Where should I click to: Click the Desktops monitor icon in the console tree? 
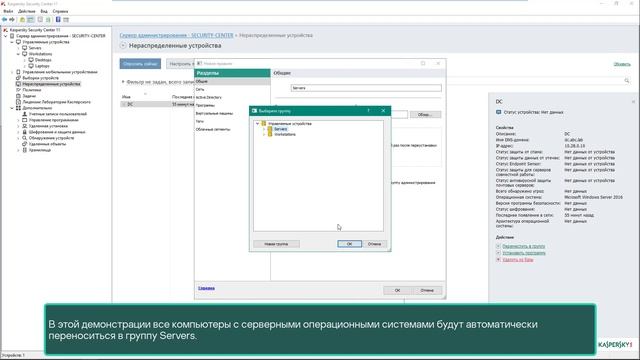tap(31, 60)
